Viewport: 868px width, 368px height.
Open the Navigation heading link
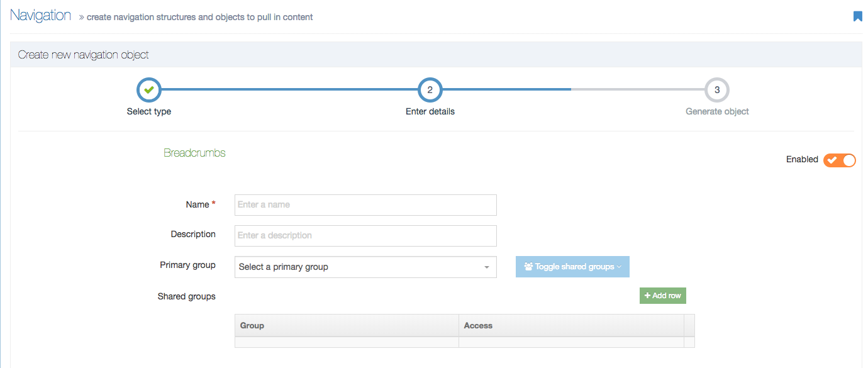[40, 14]
